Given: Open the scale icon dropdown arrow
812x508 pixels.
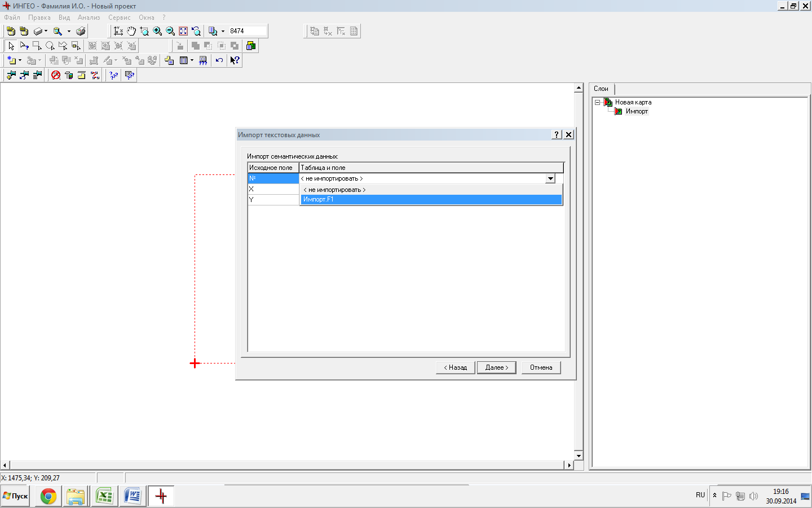Looking at the screenshot, I should click(x=223, y=31).
